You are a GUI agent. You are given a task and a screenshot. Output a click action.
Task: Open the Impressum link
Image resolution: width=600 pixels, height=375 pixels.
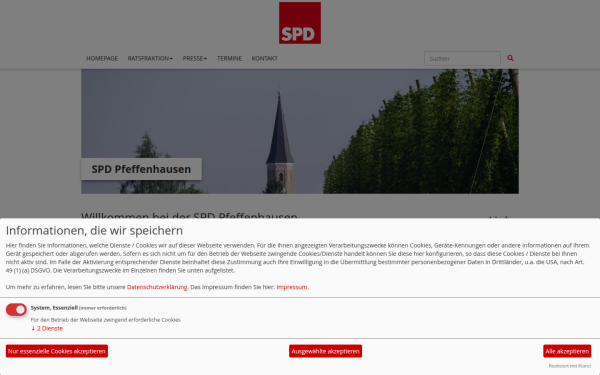pyautogui.click(x=292, y=287)
